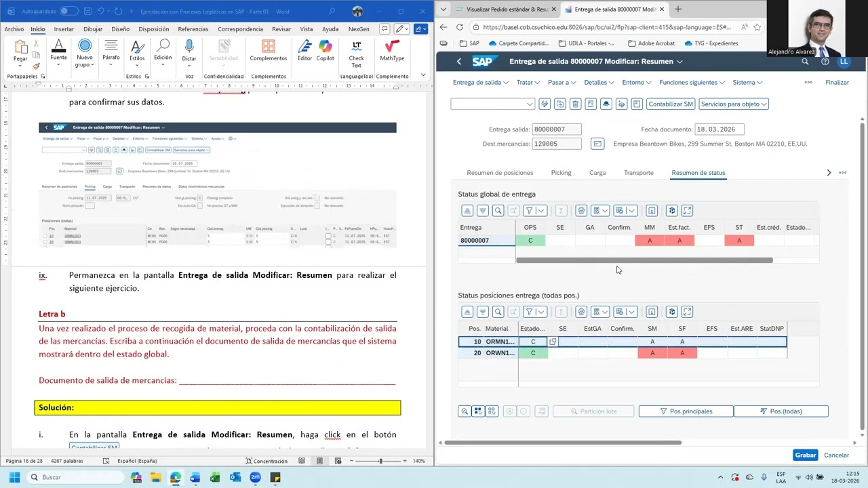Click the browser address bar URL

click(x=607, y=27)
